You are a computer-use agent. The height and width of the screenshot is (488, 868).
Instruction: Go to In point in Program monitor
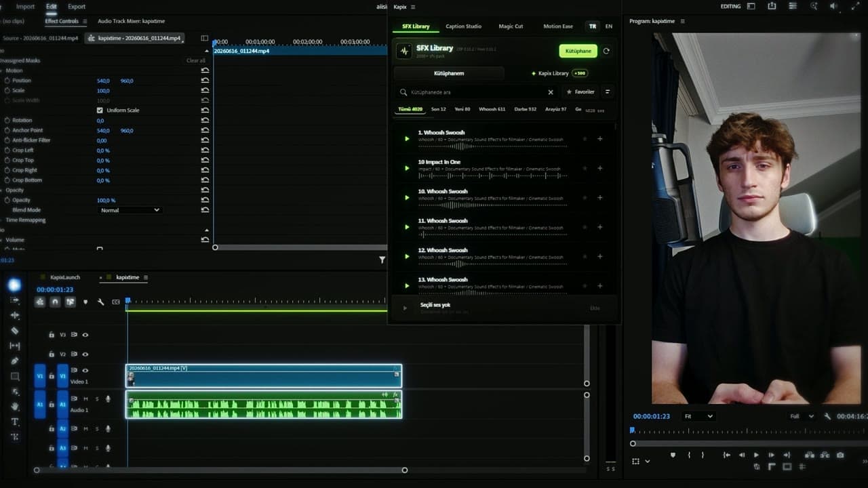point(727,455)
